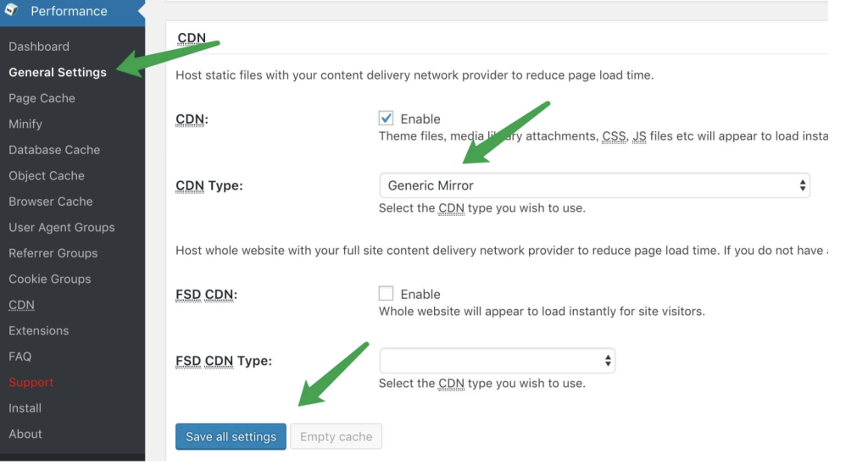Open Browser Cache settings
The width and height of the screenshot is (868, 470).
click(50, 202)
